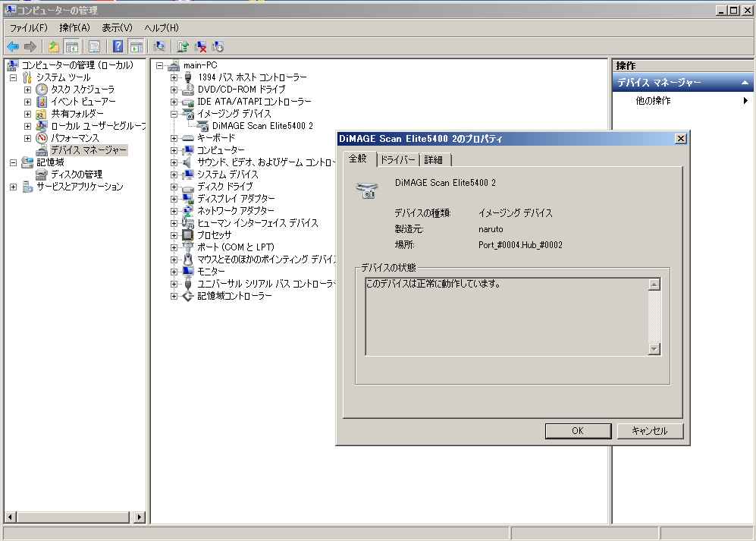The width and height of the screenshot is (756, 541).
Task: Open Help with the blue question mark icon
Action: click(118, 47)
